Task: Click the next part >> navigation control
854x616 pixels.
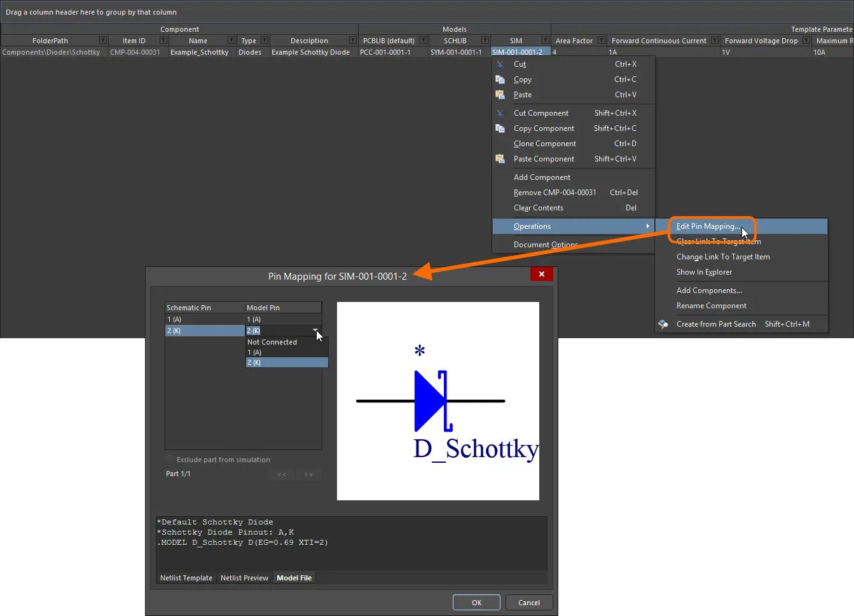Action: click(308, 474)
